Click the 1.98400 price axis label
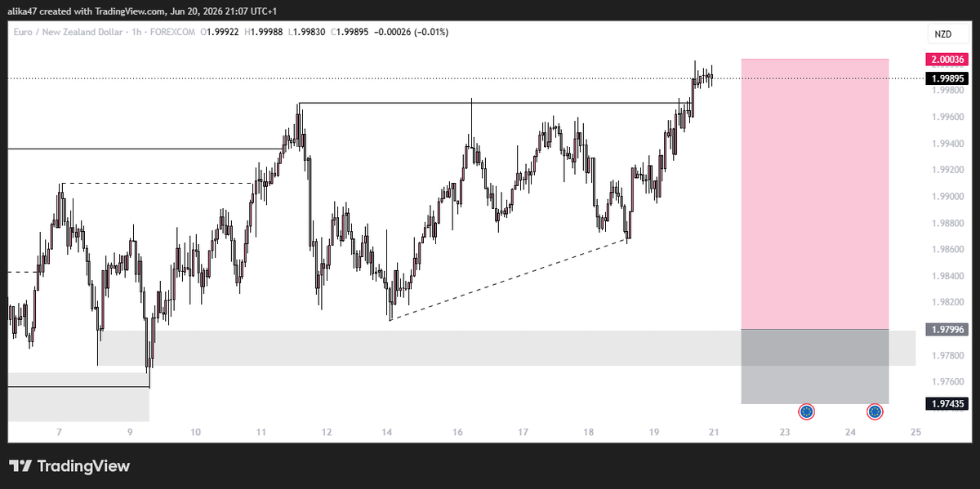 tap(947, 276)
